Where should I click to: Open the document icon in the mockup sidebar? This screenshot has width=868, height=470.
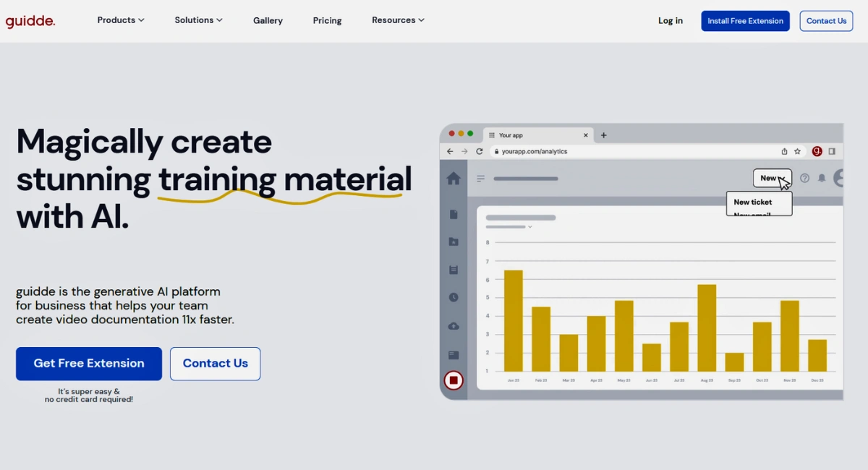[454, 214]
